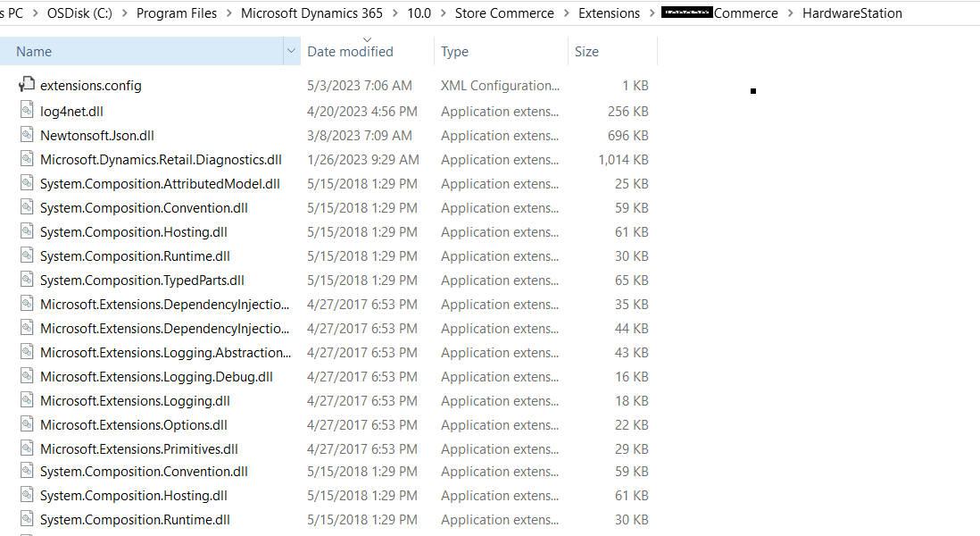Click the 1,014 KB size value
980x536 pixels.
click(x=623, y=160)
